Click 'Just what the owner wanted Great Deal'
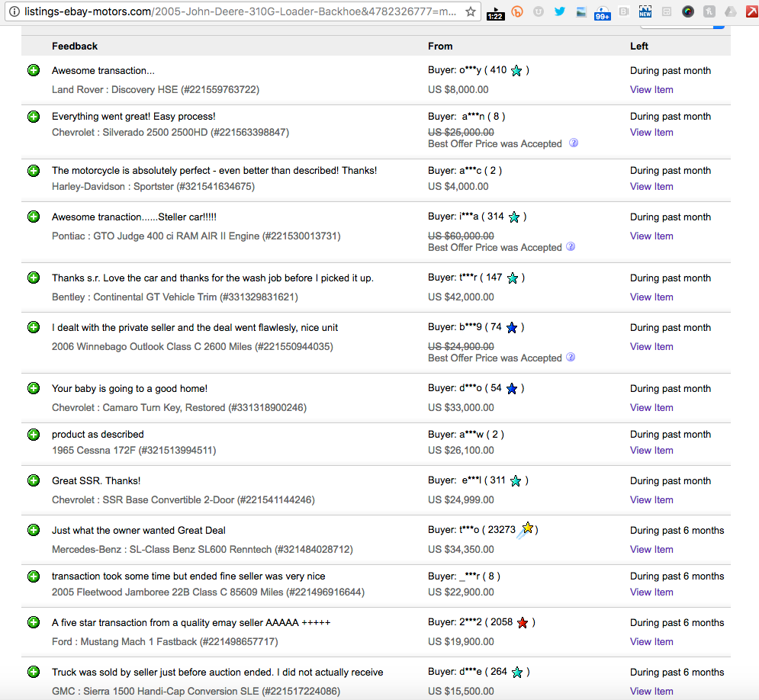Viewport: 759px width, 700px height. [x=138, y=530]
